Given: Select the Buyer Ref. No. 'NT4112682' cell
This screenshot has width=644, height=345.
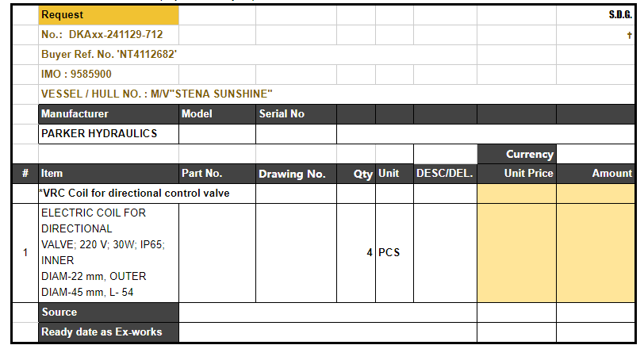Looking at the screenshot, I should 109,55.
